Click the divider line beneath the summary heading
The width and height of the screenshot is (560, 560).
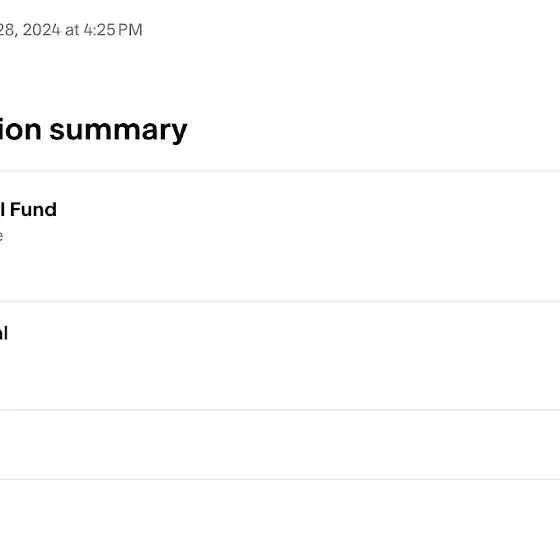tap(280, 171)
